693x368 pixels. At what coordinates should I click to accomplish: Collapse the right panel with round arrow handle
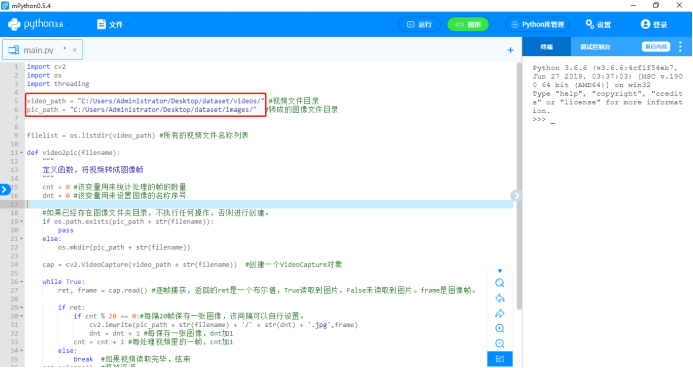pyautogui.click(x=515, y=195)
